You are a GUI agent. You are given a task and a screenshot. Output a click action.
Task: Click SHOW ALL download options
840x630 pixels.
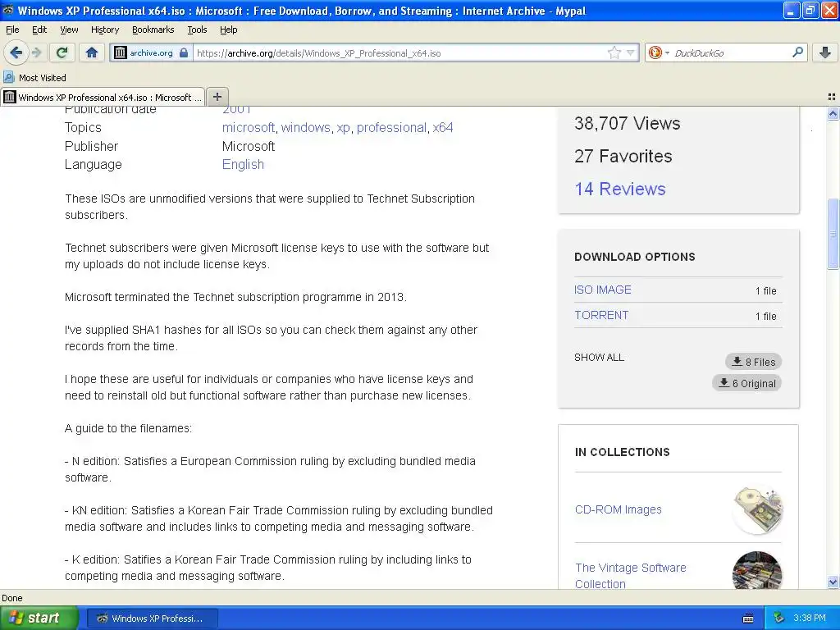(x=599, y=358)
